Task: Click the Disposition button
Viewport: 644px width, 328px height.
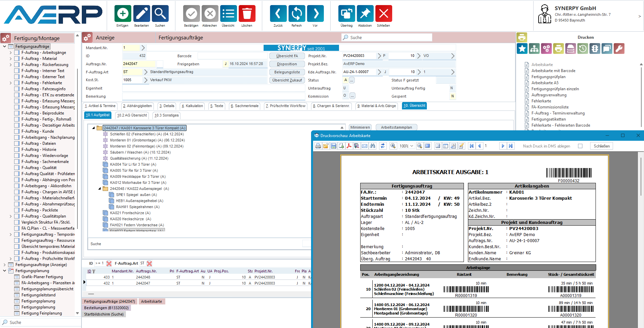Action: click(x=287, y=64)
